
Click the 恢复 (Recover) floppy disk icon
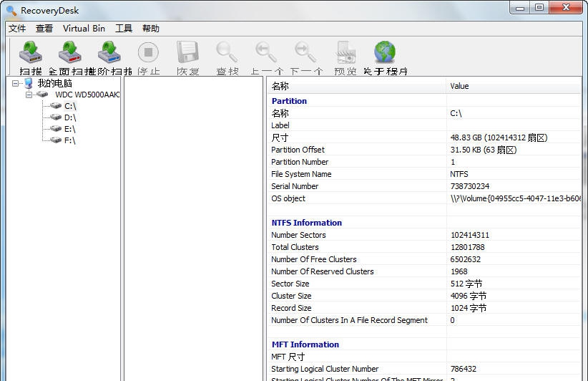(187, 54)
